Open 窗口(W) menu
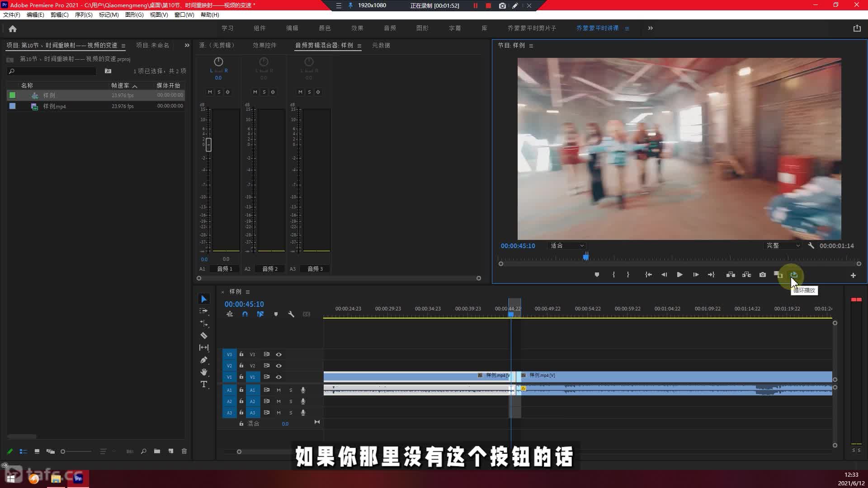Viewport: 868px width, 488px height. coord(184,15)
